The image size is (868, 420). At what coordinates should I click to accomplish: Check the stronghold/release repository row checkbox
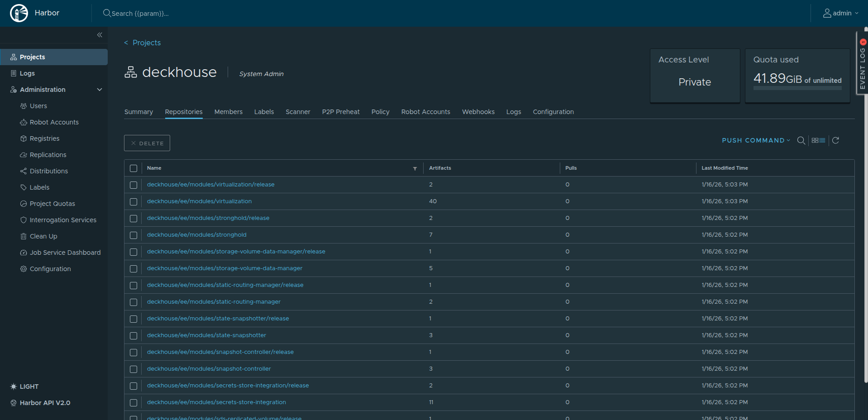pos(134,219)
